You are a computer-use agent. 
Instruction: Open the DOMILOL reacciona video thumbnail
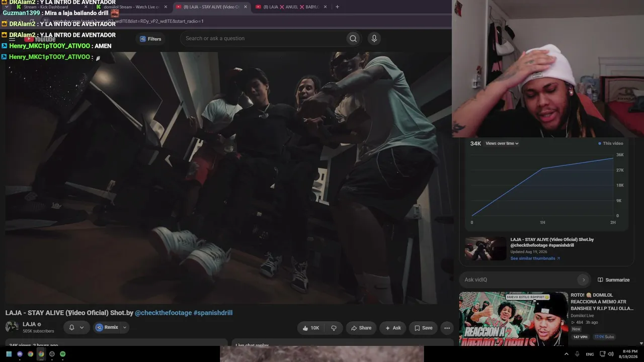(513, 319)
